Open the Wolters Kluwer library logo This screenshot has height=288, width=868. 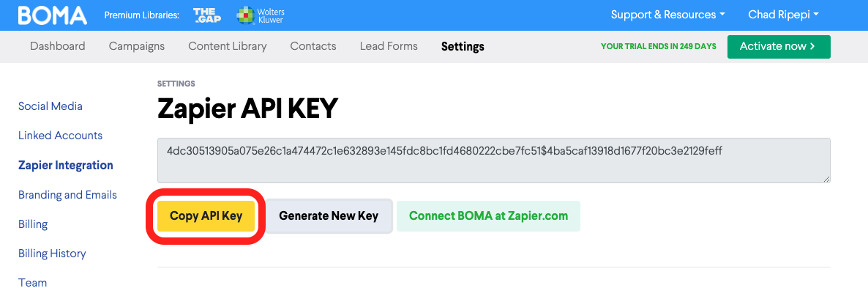click(261, 15)
